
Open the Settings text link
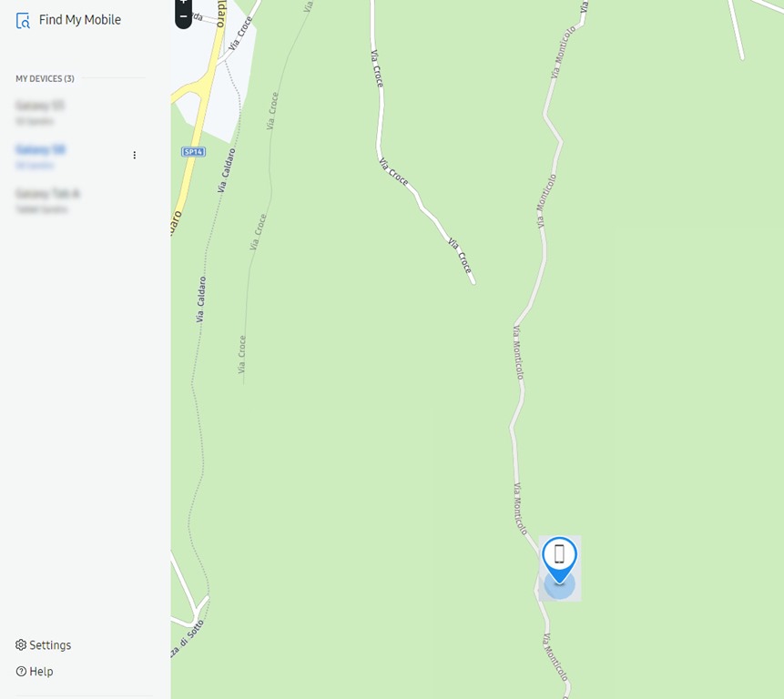[x=50, y=645]
